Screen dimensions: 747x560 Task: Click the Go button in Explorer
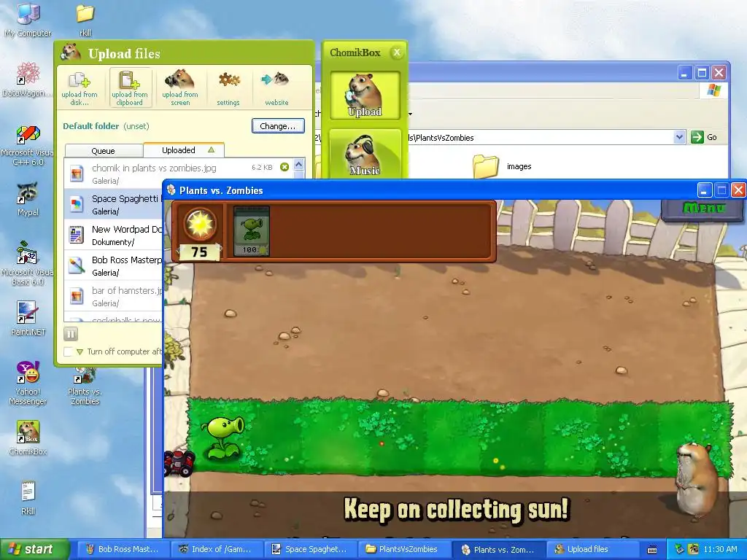point(704,137)
